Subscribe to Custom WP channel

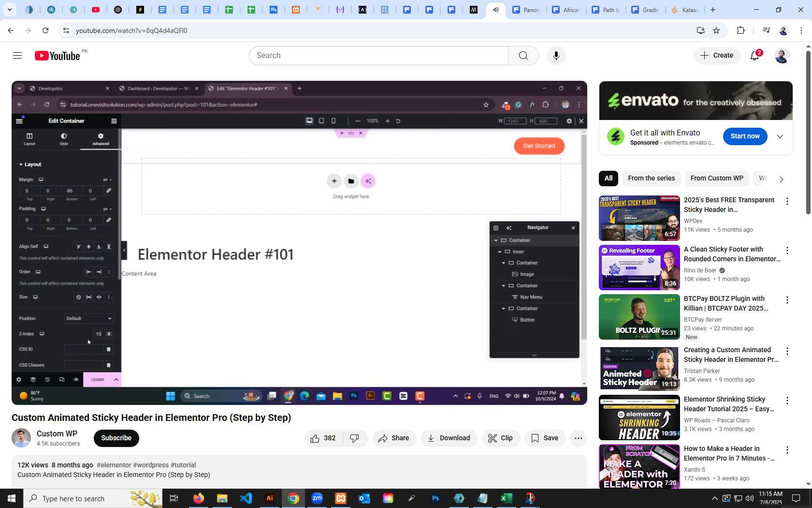[x=116, y=438]
